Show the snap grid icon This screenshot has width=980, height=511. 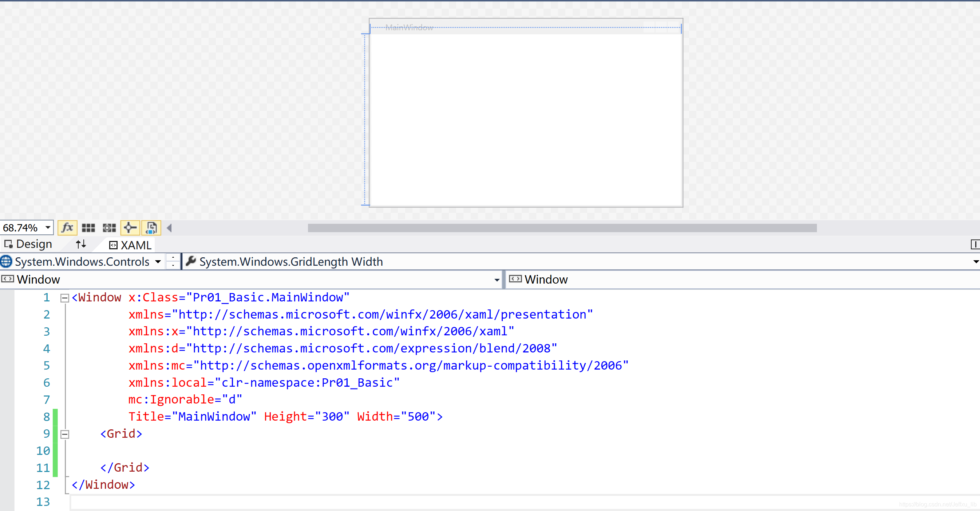[x=88, y=228]
